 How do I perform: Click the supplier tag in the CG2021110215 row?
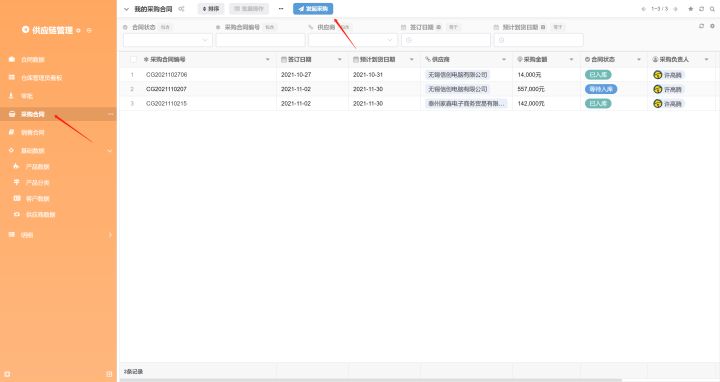pos(466,103)
